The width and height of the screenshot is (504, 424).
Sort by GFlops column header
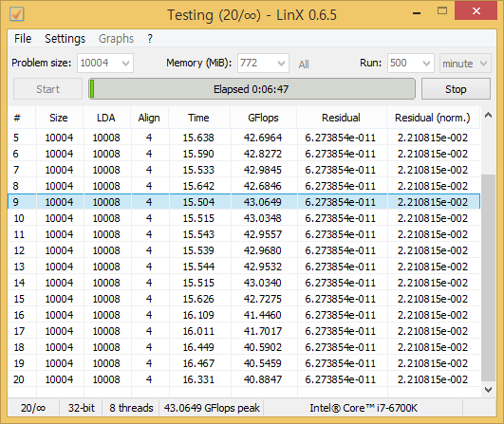263,118
